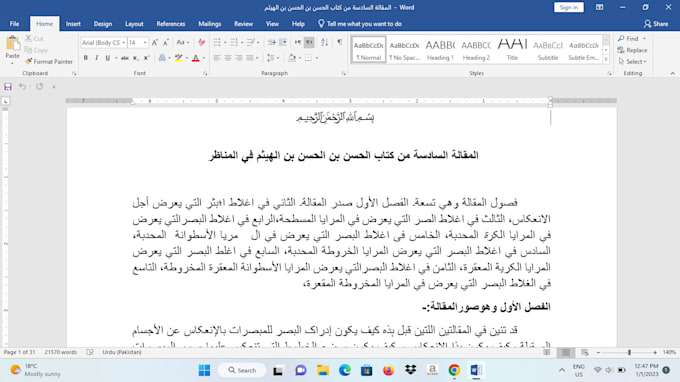The height and width of the screenshot is (382, 680).
Task: Click the Sign in button
Action: point(569,7)
